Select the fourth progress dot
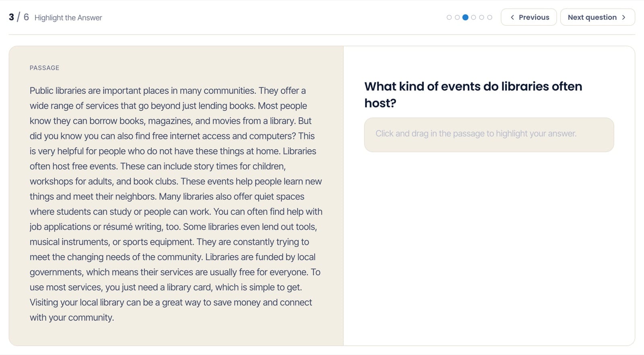The height and width of the screenshot is (355, 644). click(473, 17)
